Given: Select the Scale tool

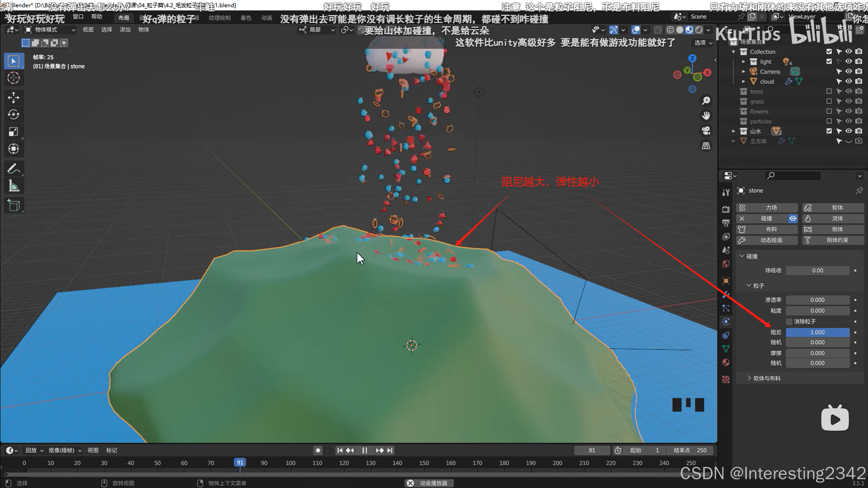Looking at the screenshot, I should [x=13, y=132].
